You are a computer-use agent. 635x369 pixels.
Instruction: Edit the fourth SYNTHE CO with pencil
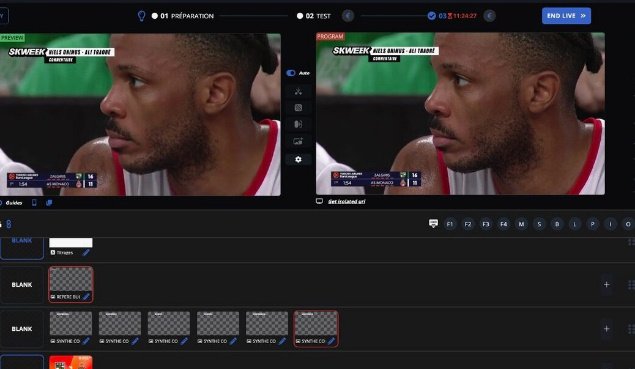pos(233,341)
